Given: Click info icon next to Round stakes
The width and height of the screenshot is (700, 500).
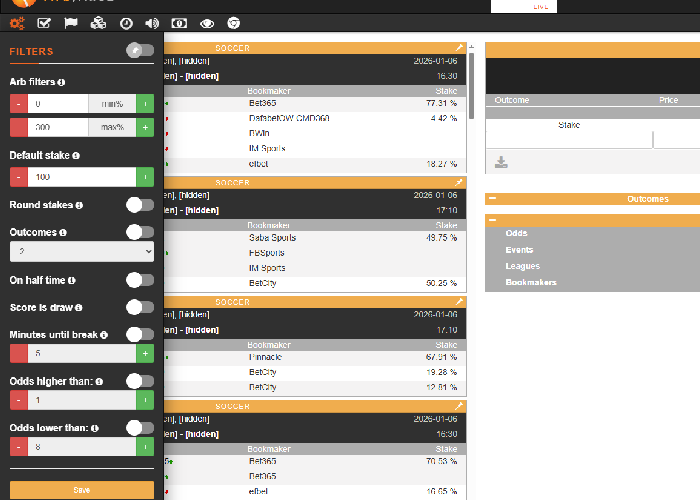Looking at the screenshot, I should coord(79,205).
